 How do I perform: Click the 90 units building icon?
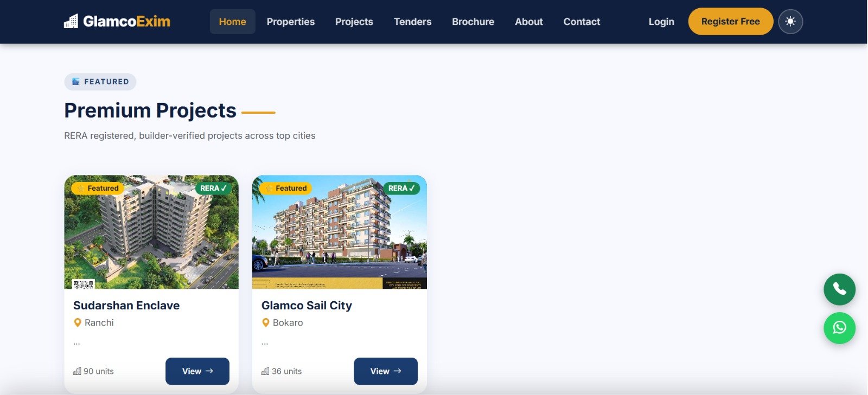[x=77, y=371]
